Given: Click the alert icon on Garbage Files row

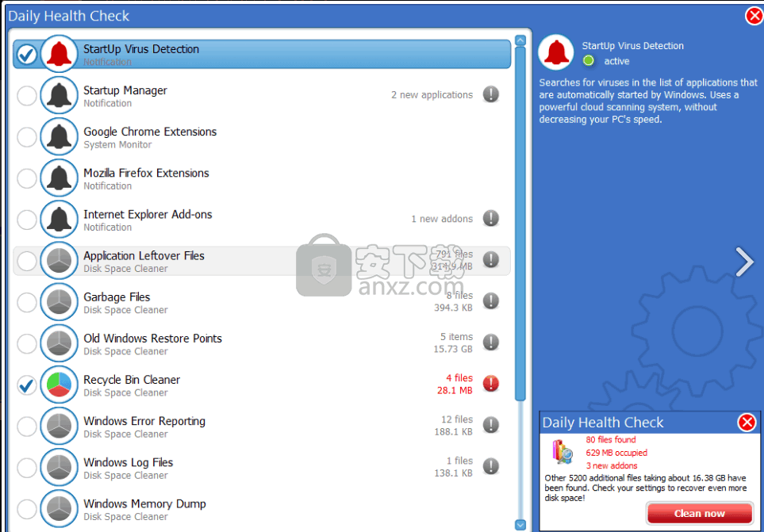Looking at the screenshot, I should pyautogui.click(x=490, y=300).
